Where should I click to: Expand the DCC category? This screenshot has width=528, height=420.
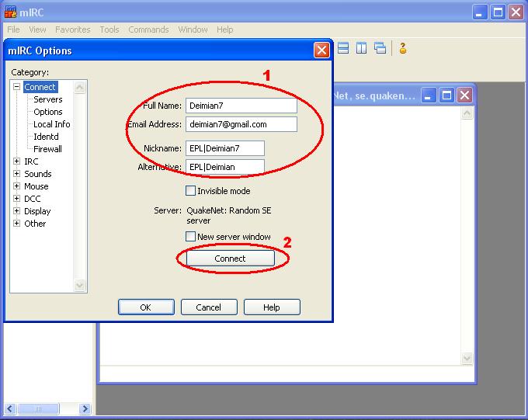(x=16, y=199)
